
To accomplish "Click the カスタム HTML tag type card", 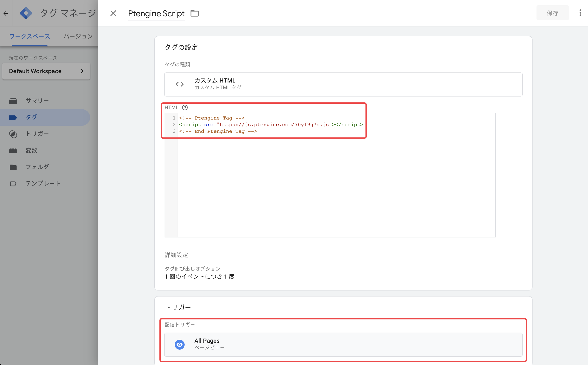I will pyautogui.click(x=343, y=84).
